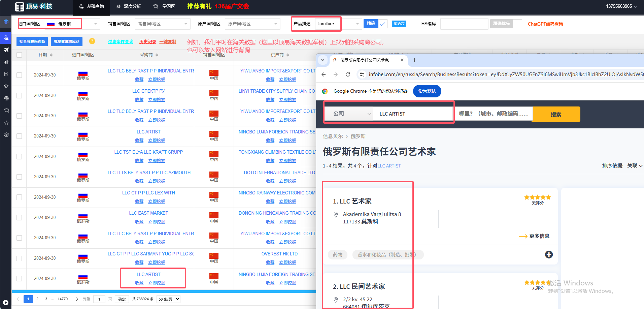Check the first row LLC TLC BELY RAST checkbox
The width and height of the screenshot is (644, 309).
point(19,75)
